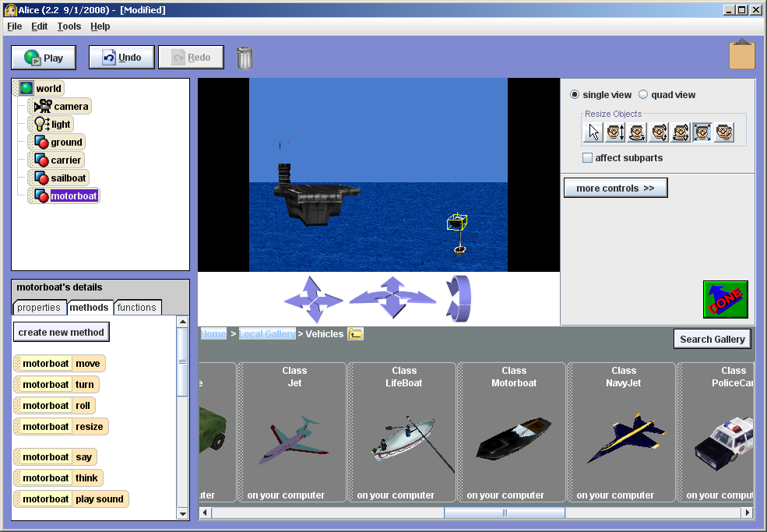Click the motorboat say method tile

click(x=56, y=457)
